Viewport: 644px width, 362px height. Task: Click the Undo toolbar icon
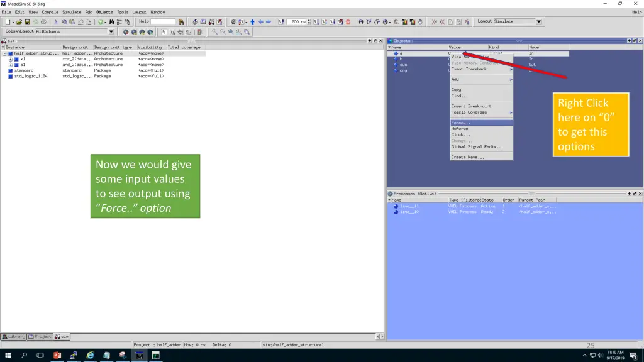tap(80, 22)
